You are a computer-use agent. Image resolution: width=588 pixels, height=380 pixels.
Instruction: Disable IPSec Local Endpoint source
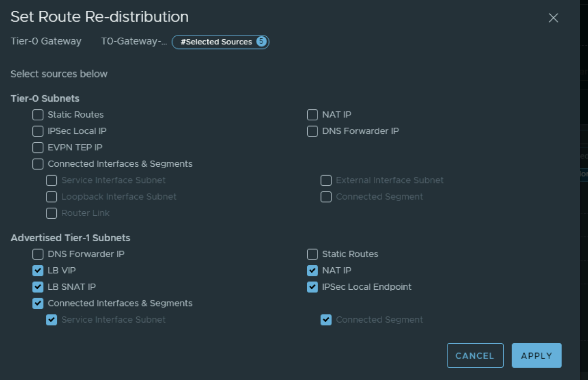312,287
